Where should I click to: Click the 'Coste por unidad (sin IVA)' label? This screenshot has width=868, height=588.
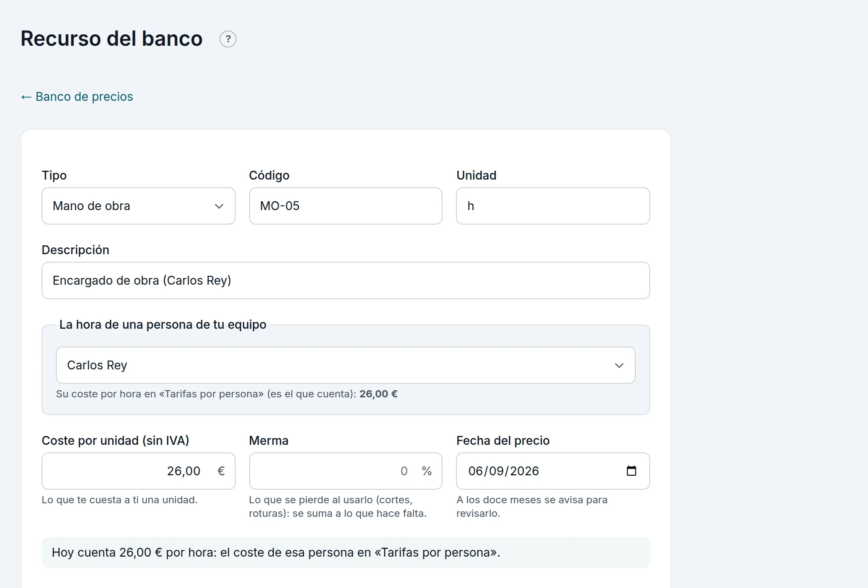(115, 441)
